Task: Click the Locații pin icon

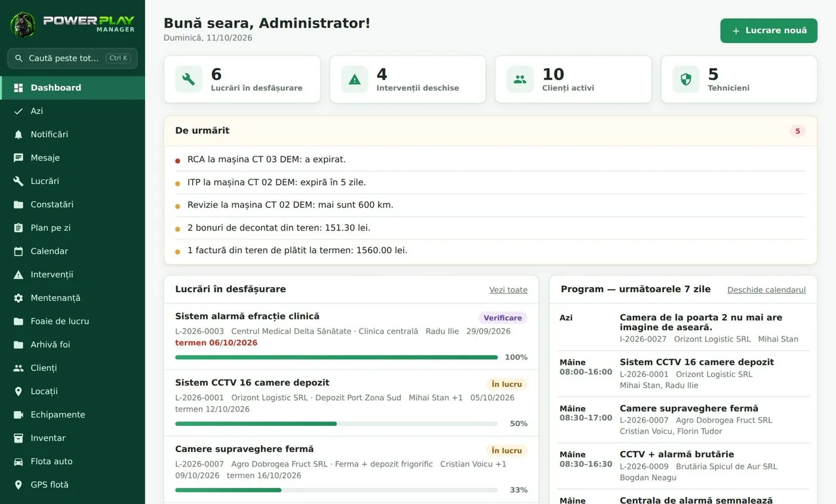Action: pyautogui.click(x=19, y=391)
